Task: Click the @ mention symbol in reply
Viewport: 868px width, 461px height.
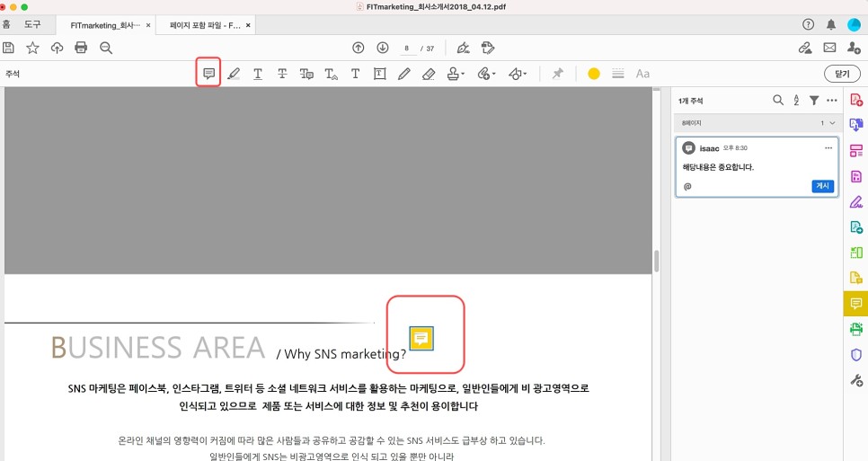Action: point(687,186)
